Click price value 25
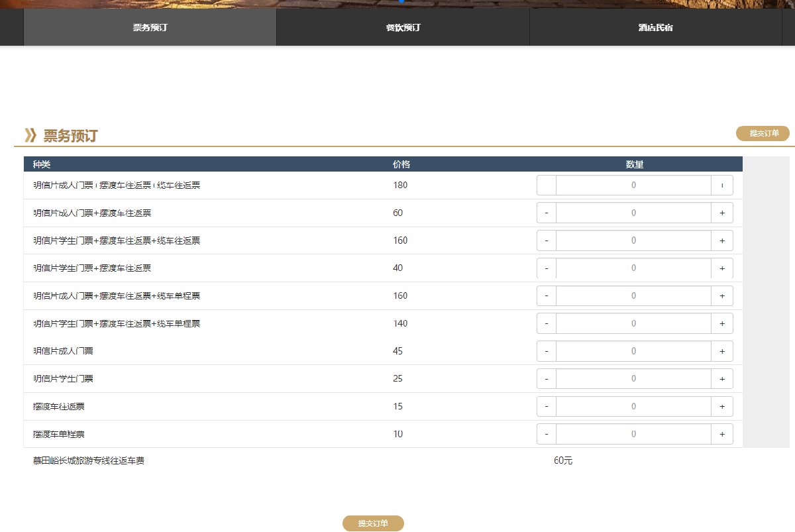Viewport: 795px width, 532px height. tap(397, 379)
